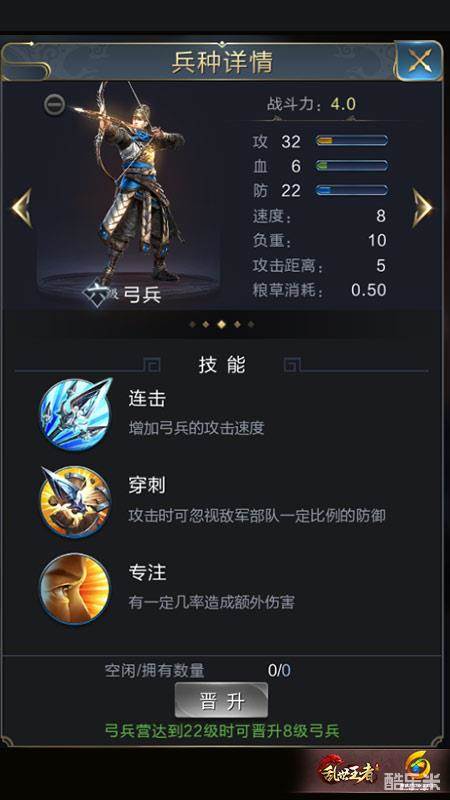Select the fourth page indicator dot
Image resolution: width=450 pixels, height=800 pixels.
pyautogui.click(x=237, y=324)
